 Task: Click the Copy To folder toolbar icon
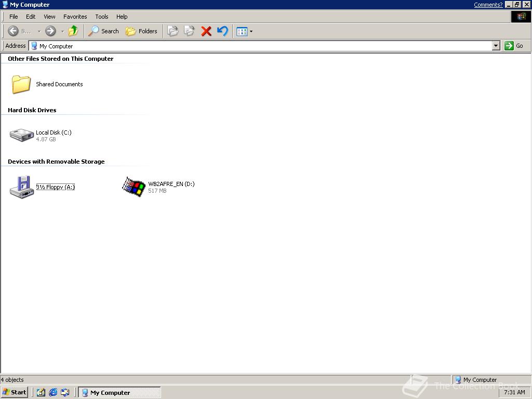(x=189, y=31)
